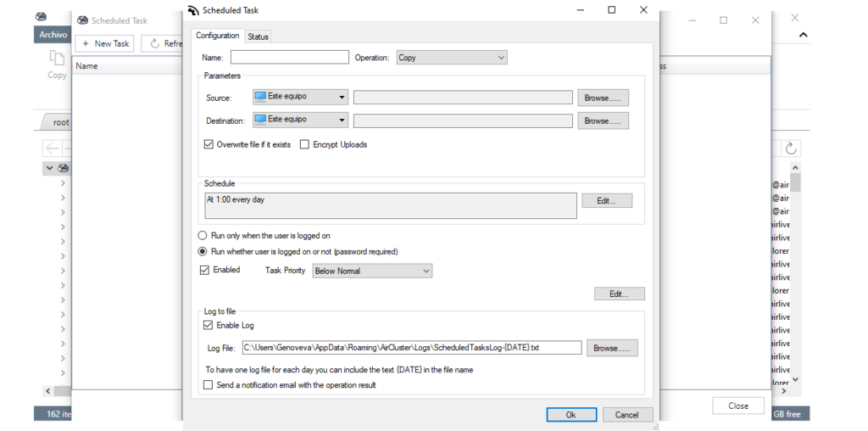The width and height of the screenshot is (868, 431).
Task: Uncheck Overwrite file if it exists
Action: pos(209,145)
